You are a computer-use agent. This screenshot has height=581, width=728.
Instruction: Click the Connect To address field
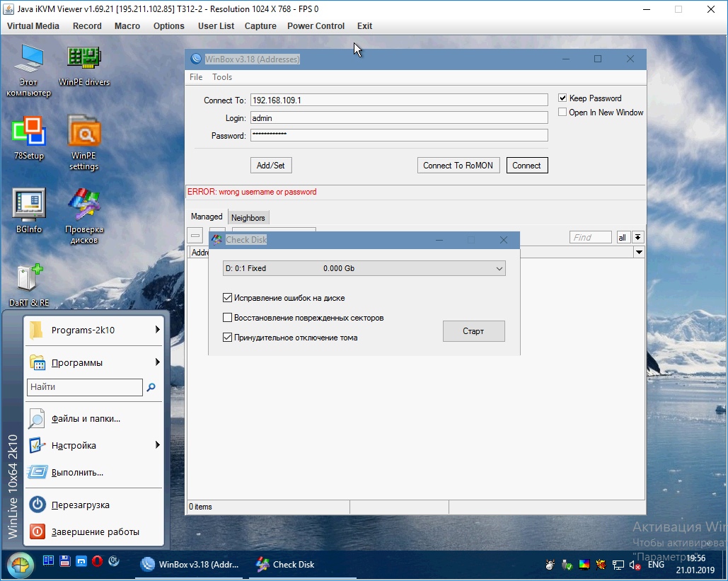click(399, 100)
